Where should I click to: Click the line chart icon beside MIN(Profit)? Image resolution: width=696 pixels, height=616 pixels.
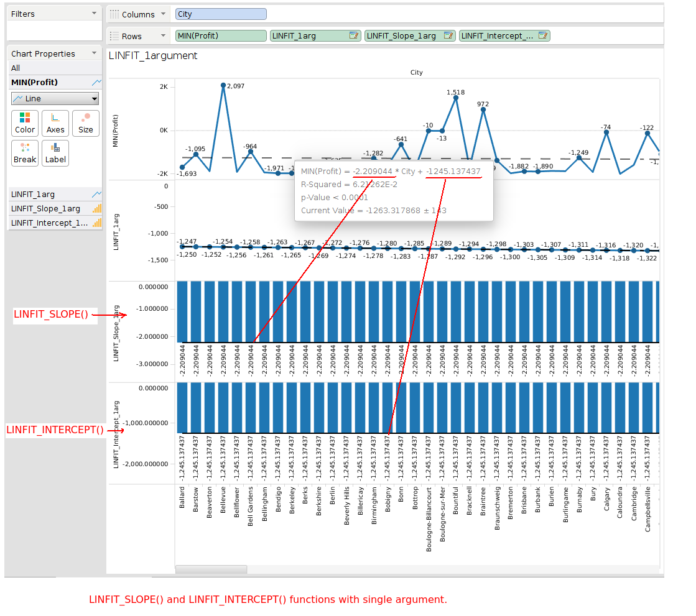[x=96, y=82]
